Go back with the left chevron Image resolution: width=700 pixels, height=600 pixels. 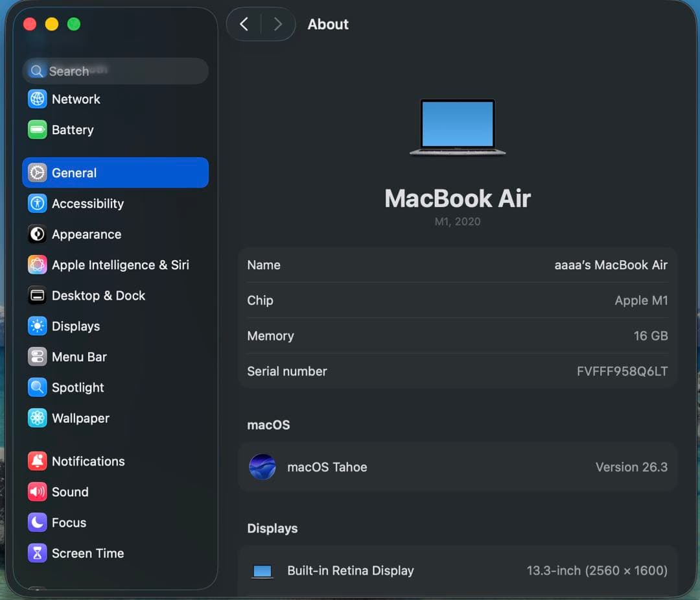point(244,24)
